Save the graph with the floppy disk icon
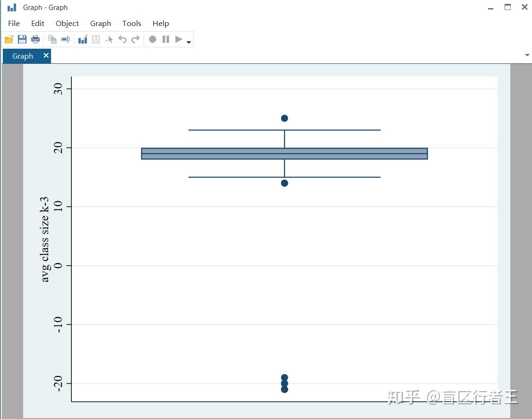 click(22, 39)
